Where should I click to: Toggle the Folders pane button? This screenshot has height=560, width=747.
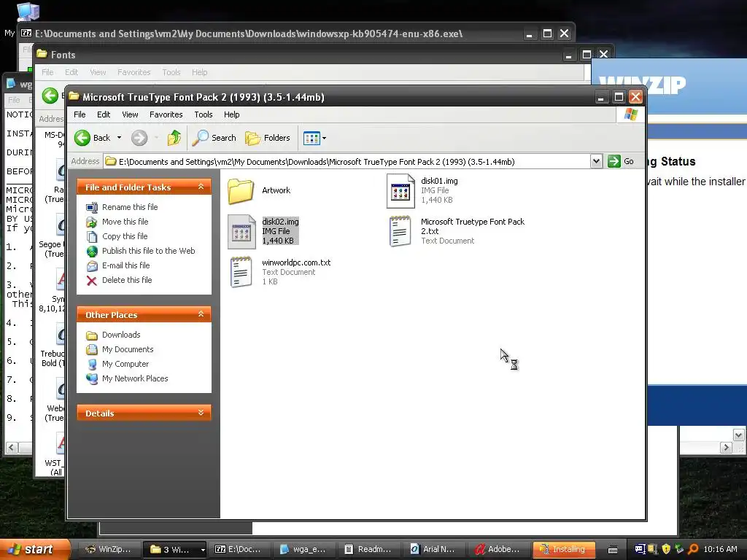(x=267, y=138)
